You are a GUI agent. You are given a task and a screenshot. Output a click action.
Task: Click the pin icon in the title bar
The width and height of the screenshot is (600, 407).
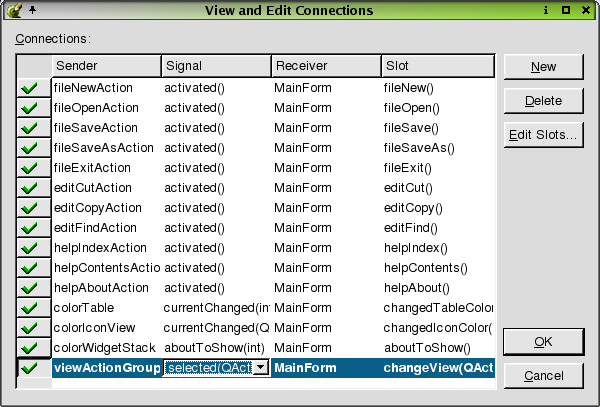coord(31,10)
